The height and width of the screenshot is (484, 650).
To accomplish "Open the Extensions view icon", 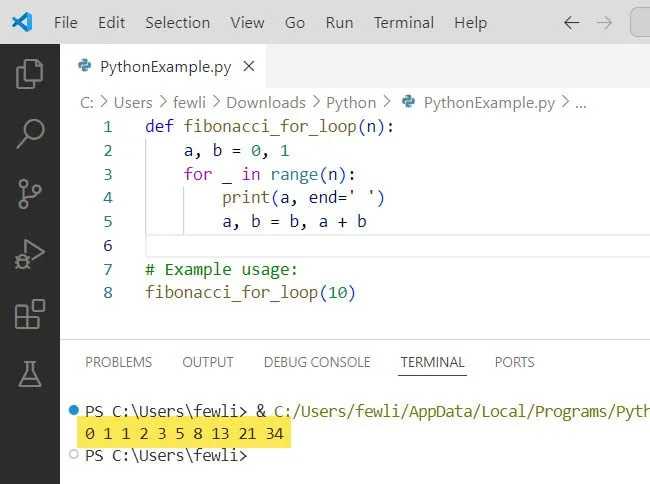I will [30, 314].
